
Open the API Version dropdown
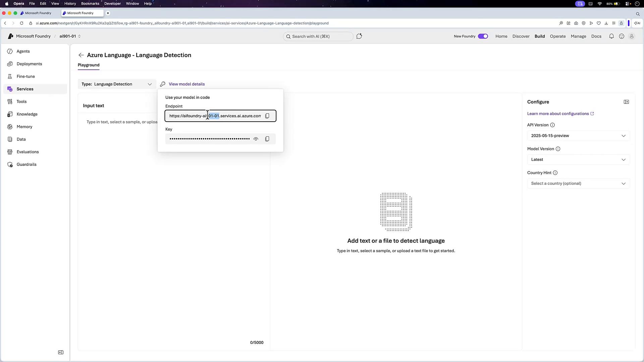coord(579,136)
